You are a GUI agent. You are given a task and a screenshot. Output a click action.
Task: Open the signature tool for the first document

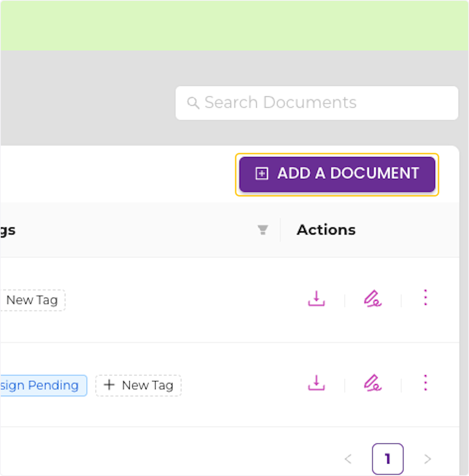[373, 299]
